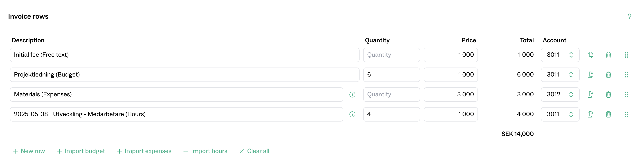Show info for Utveckling hours row
This screenshot has height=167, width=644.
click(352, 114)
